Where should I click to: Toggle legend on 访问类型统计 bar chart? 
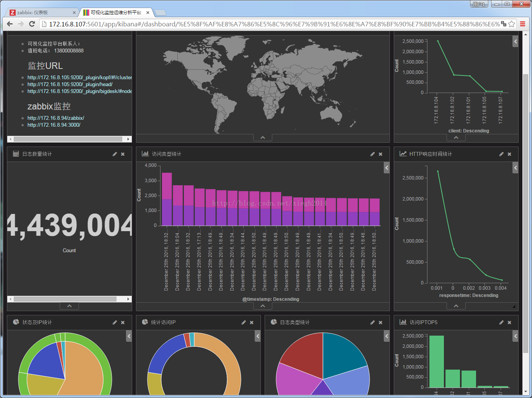point(387,168)
